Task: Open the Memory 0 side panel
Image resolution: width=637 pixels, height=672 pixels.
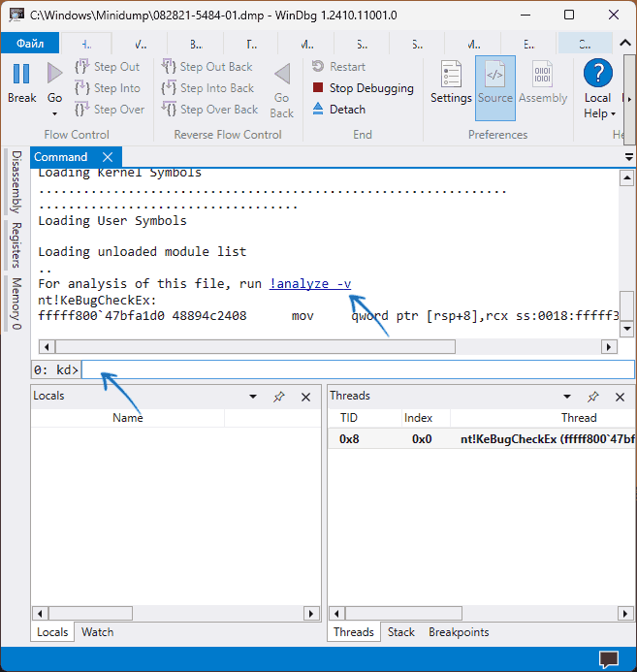Action: [x=16, y=304]
